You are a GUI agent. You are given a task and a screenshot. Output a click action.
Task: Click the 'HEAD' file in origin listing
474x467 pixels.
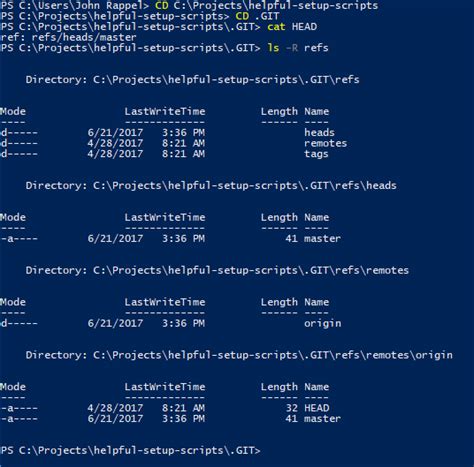click(316, 408)
